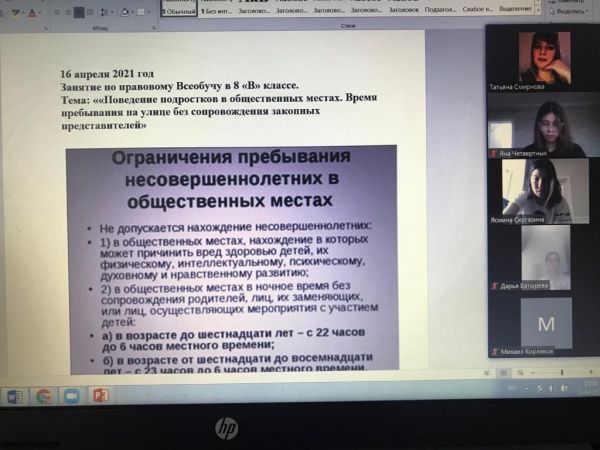Open PowerPoint from the taskbar
This screenshot has width=600, height=450.
pos(100,395)
